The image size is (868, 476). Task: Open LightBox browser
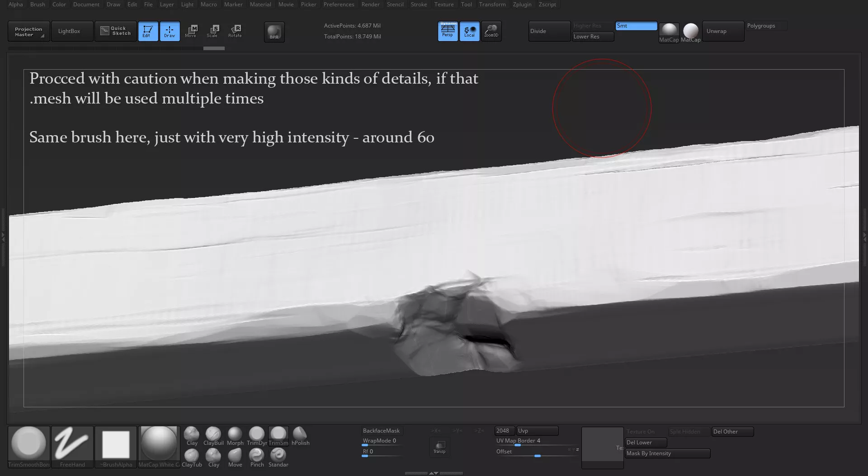(72, 31)
